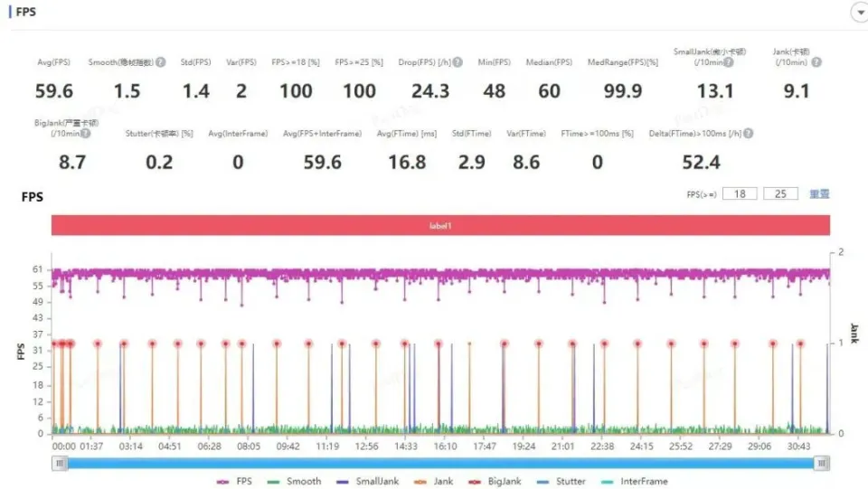Click help icon beside Delta(FTime)>100ms
The width and height of the screenshot is (868, 489).
tap(748, 134)
